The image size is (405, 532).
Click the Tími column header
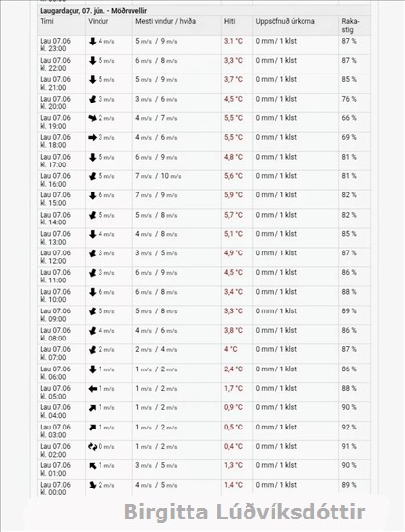pos(46,21)
